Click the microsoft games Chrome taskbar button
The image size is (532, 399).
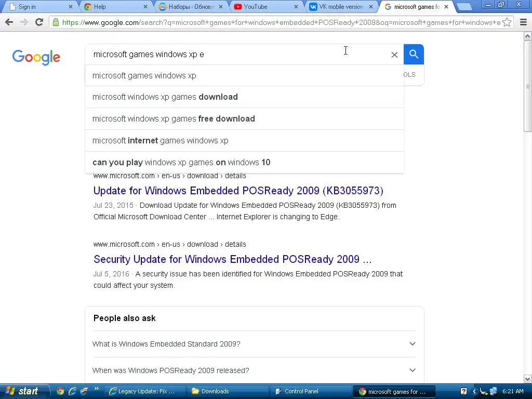(x=394, y=392)
